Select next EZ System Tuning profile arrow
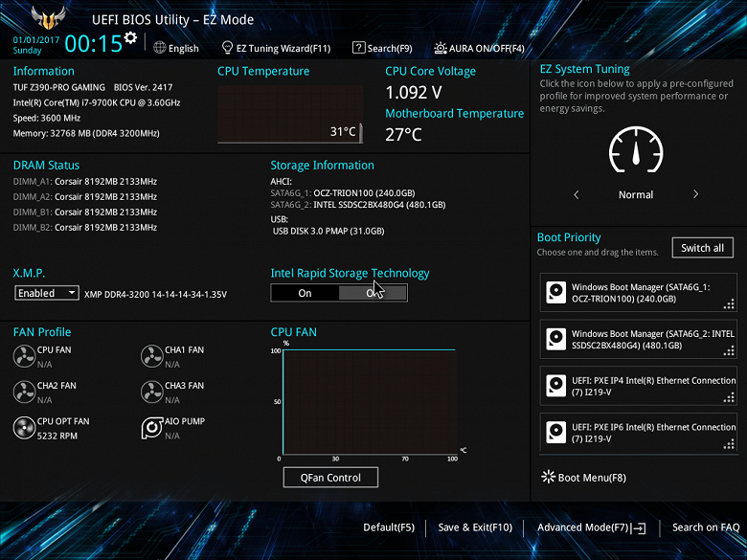This screenshot has width=747, height=560. coord(695,194)
